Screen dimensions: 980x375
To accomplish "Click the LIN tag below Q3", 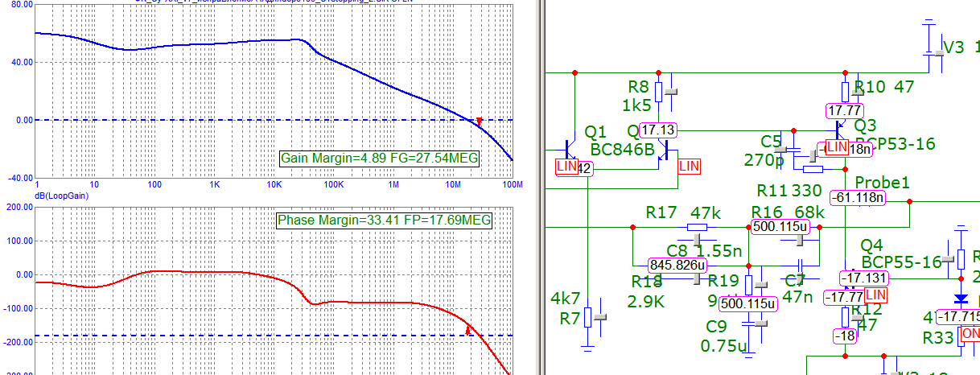I will [837, 147].
